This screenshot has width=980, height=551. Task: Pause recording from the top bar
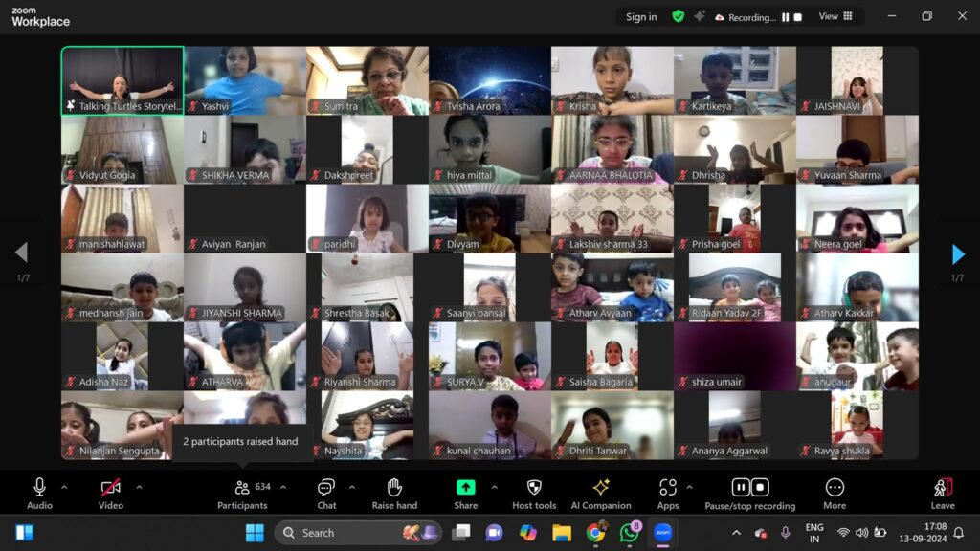(x=786, y=17)
